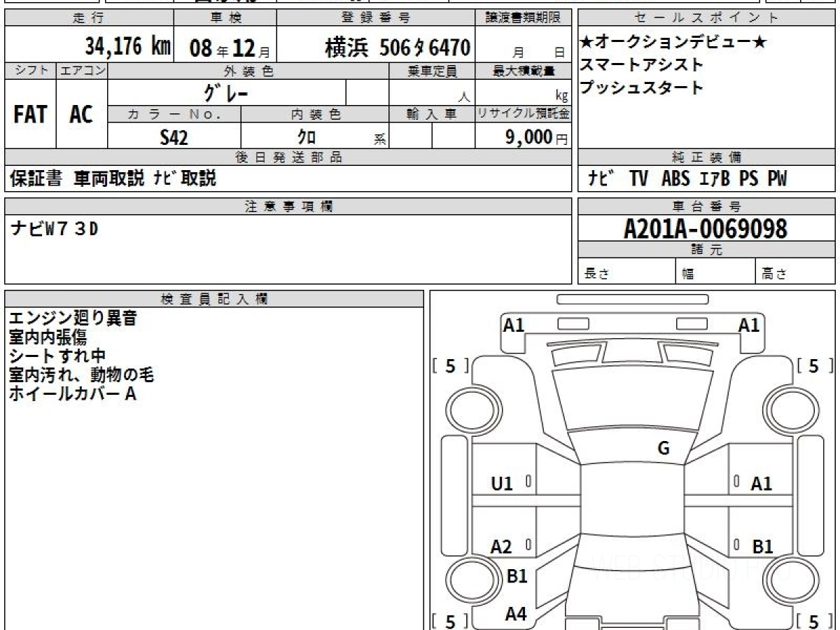Click the 検査員記入欄 section header
840x630 pixels.
[x=214, y=299]
